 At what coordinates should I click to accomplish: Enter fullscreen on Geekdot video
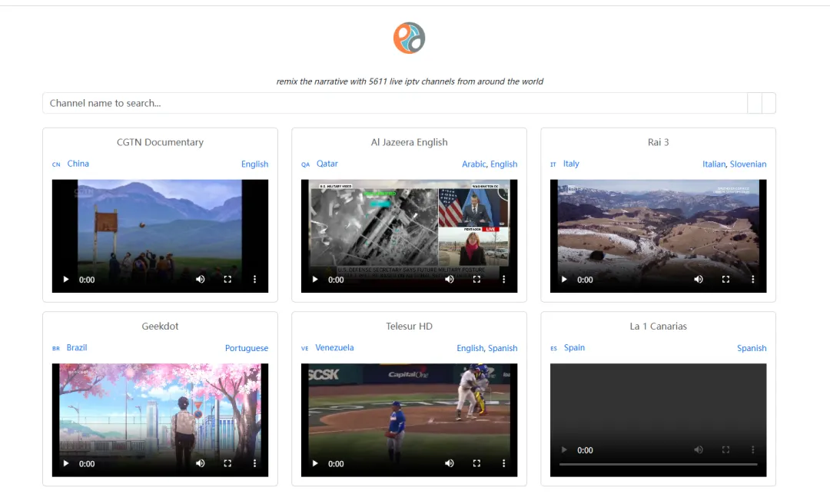point(227,464)
